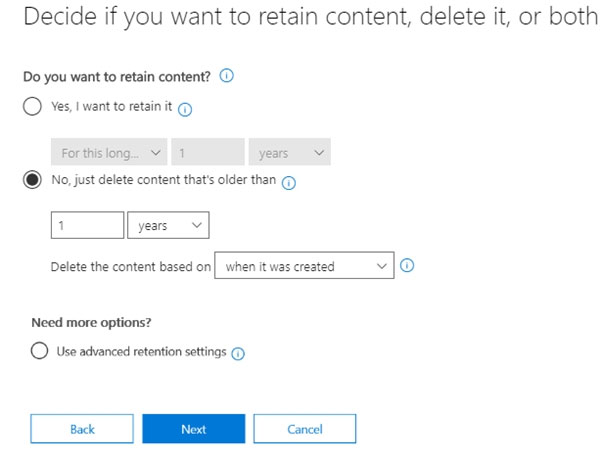View info about advanced retention settings

click(238, 353)
